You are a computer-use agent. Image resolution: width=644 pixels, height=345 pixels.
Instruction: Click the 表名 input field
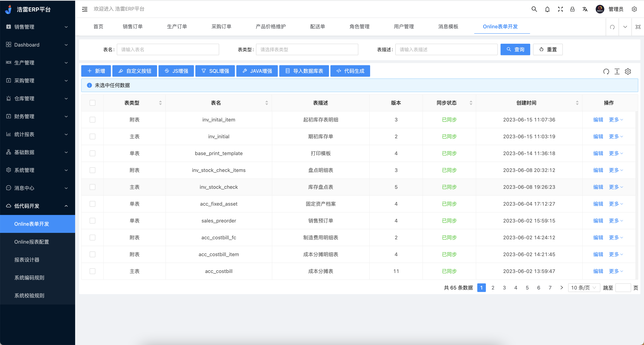(x=168, y=50)
